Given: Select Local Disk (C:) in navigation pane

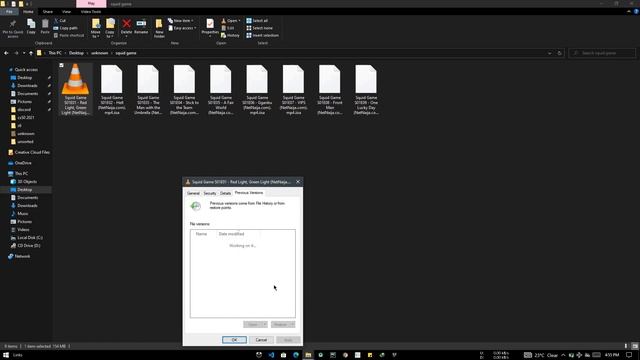Looking at the screenshot, I should coord(30,238).
